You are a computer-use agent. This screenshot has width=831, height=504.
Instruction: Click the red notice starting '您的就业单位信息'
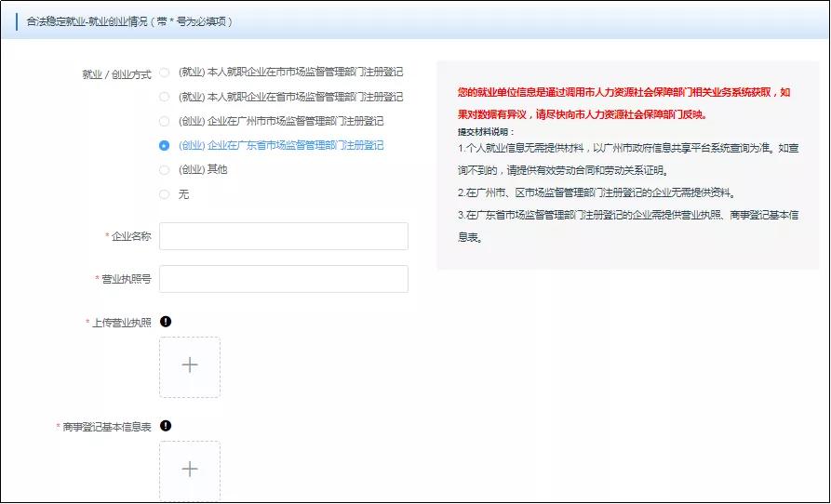pyautogui.click(x=623, y=103)
